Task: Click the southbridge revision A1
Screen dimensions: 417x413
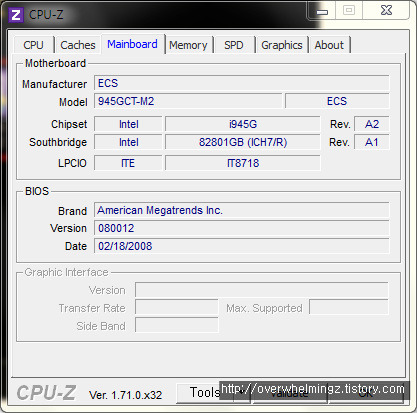Action: click(372, 142)
